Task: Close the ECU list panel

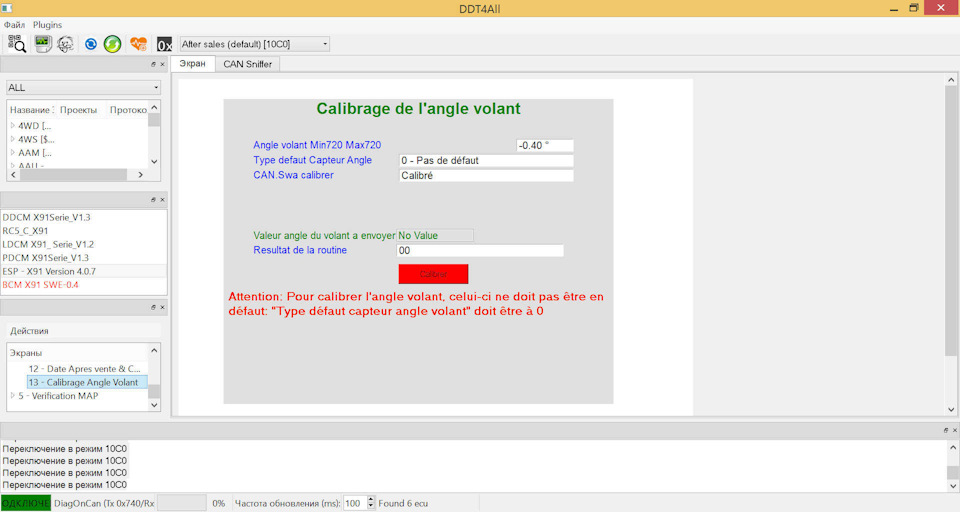Action: tap(162, 200)
